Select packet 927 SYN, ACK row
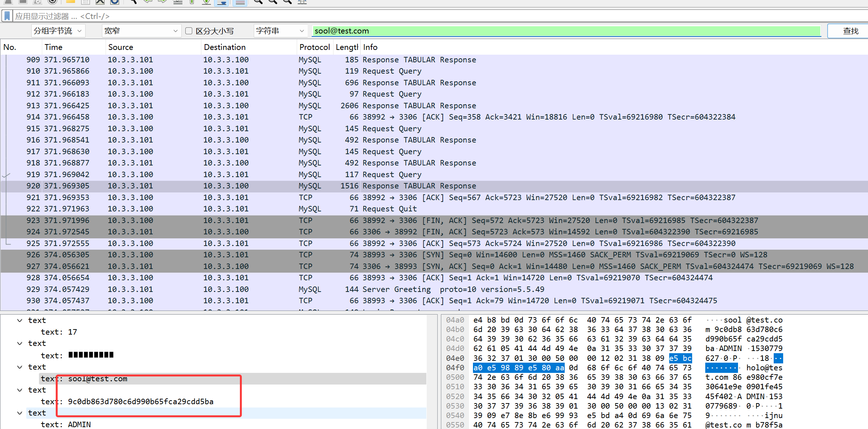The width and height of the screenshot is (868, 429). (x=434, y=266)
